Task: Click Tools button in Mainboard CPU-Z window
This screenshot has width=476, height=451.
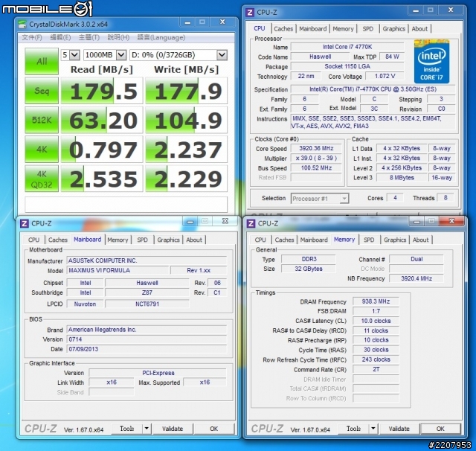Action: 127,429
